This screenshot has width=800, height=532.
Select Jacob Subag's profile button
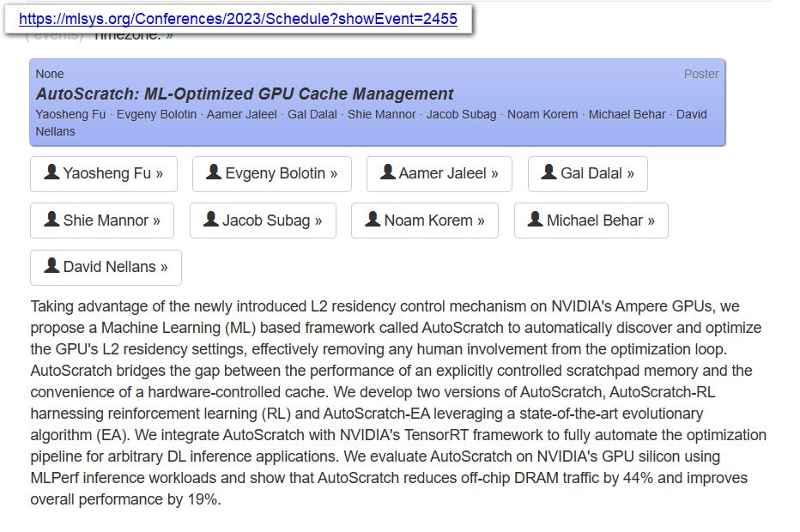point(263,221)
